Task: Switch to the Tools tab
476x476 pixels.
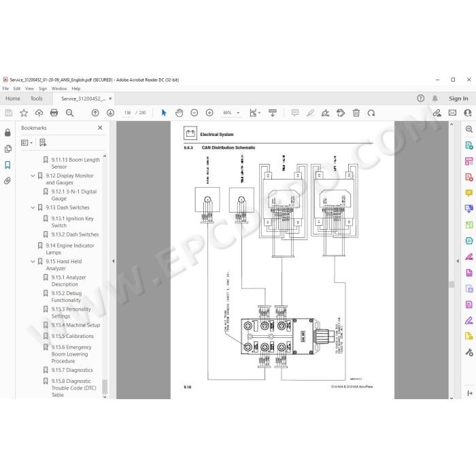Action: click(36, 99)
